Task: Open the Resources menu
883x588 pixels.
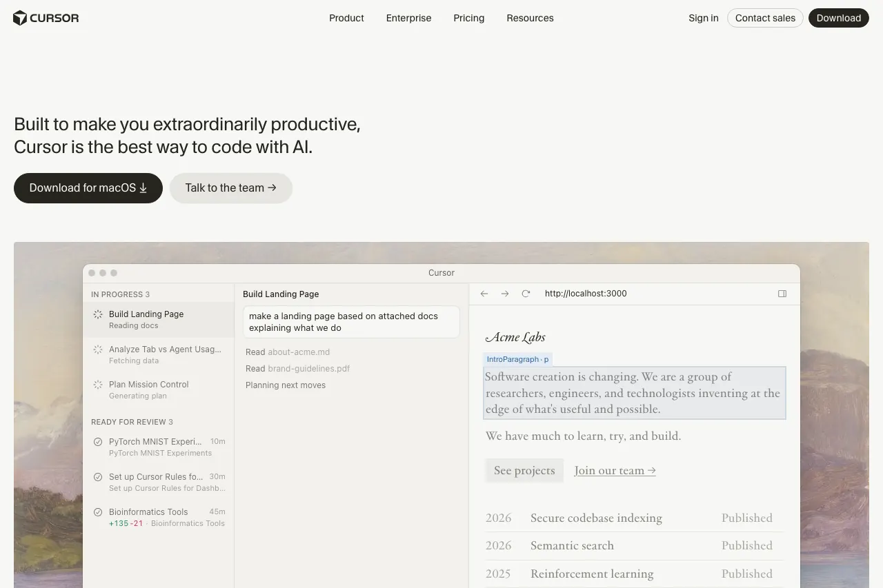Action: point(530,18)
